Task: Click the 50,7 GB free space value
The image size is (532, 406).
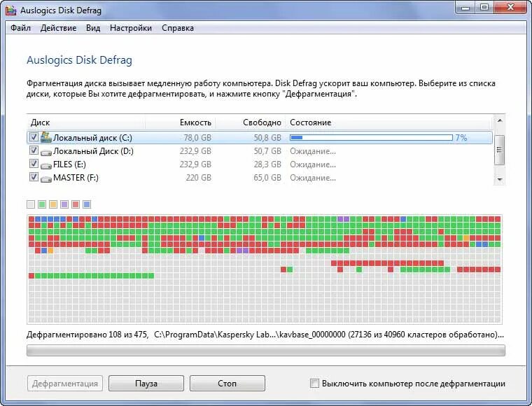Action: pyautogui.click(x=267, y=151)
